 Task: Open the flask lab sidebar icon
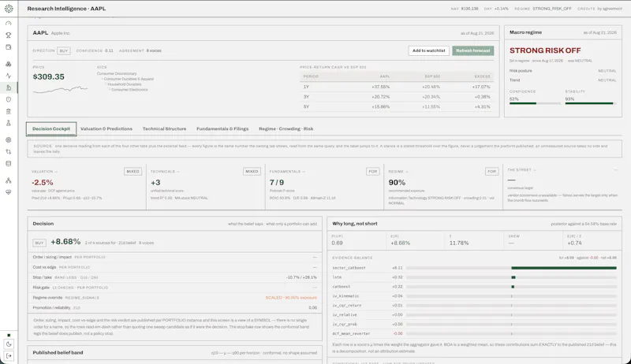[9, 123]
